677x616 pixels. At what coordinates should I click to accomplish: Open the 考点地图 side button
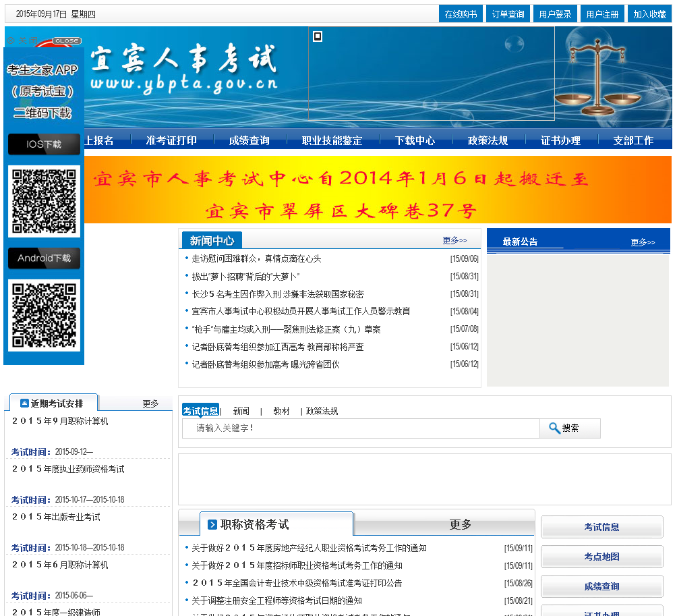coord(601,557)
